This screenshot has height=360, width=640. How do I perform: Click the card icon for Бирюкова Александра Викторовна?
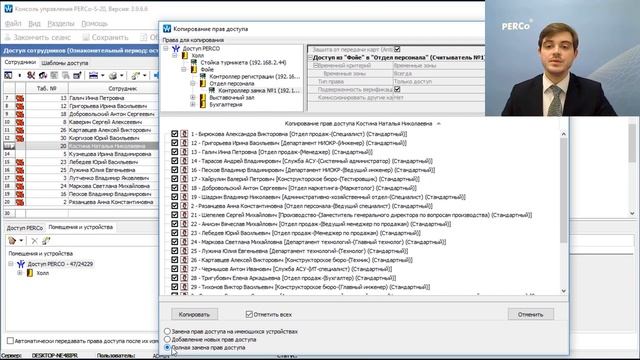184,134
